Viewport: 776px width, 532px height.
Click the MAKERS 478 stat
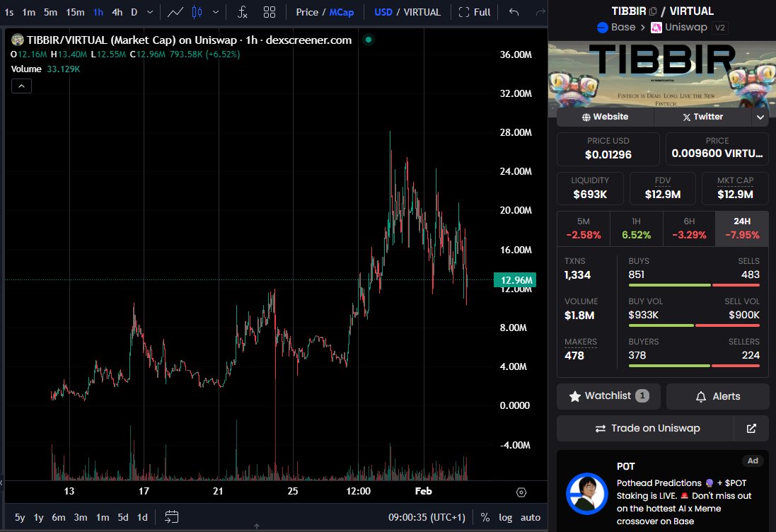[x=581, y=349]
